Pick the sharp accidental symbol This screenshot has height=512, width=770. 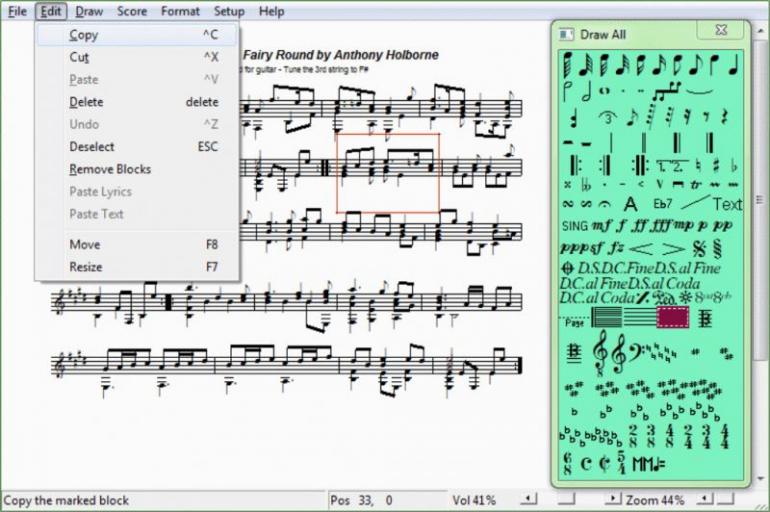716,166
